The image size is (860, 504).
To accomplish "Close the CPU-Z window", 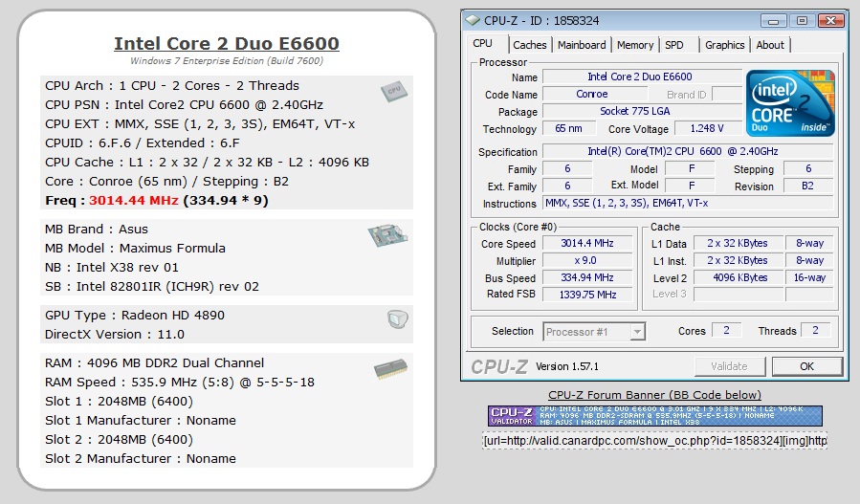I will pyautogui.click(x=831, y=21).
